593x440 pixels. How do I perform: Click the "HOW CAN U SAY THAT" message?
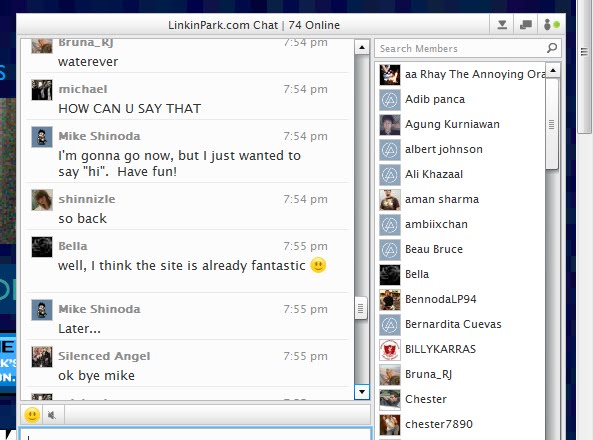coord(130,109)
